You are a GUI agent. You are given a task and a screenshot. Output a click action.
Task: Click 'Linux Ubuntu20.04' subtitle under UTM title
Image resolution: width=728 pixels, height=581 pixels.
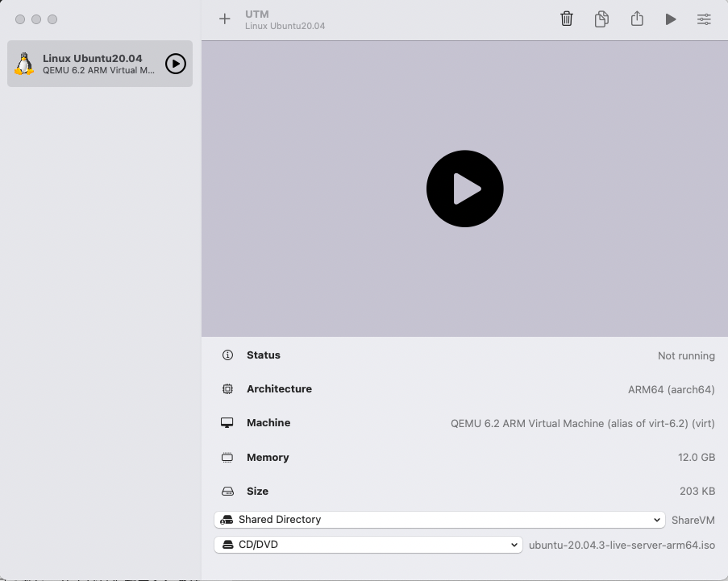(285, 26)
